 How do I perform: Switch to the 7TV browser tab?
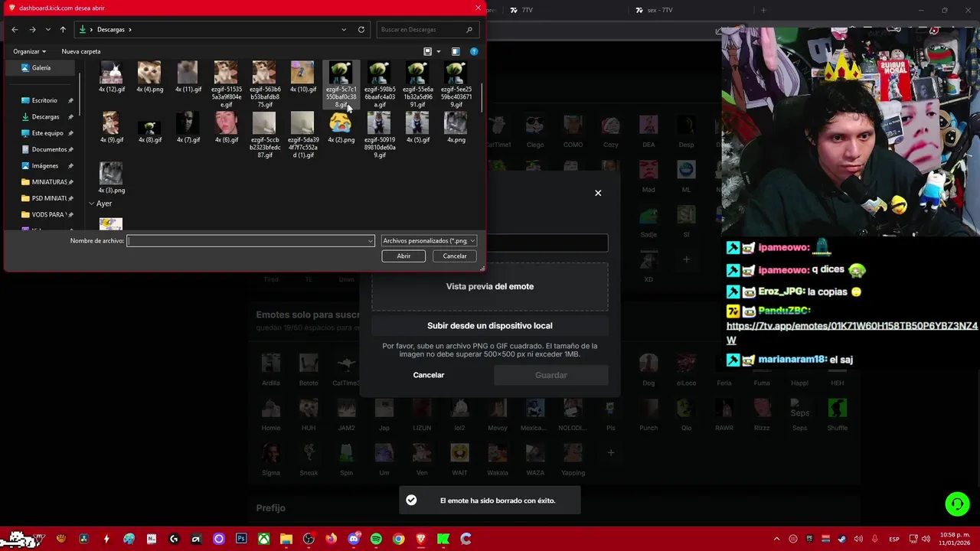pyautogui.click(x=528, y=10)
